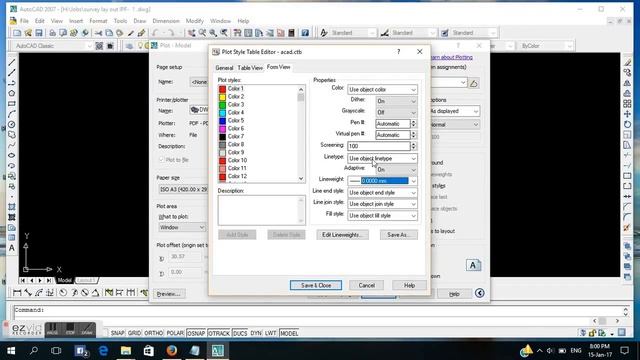
Task: Select the Ellipse tool in Draw toolbar
Action: [x=12, y=156]
